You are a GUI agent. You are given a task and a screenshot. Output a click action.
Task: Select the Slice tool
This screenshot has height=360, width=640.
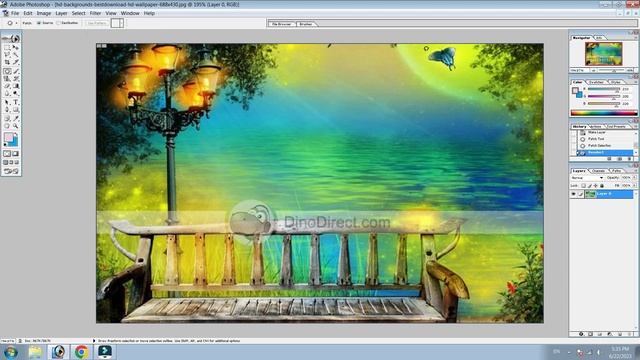[x=16, y=62]
